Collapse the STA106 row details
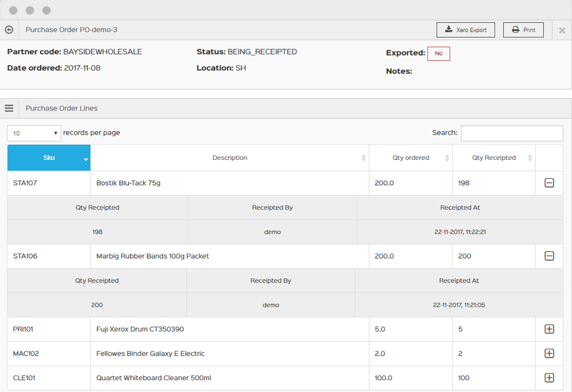 [549, 256]
